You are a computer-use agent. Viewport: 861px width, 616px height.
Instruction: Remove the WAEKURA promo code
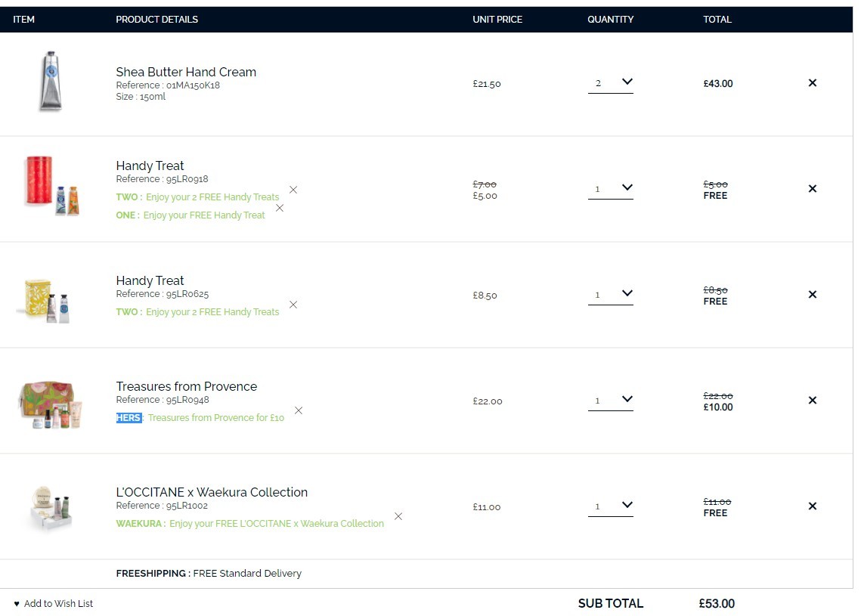pyautogui.click(x=398, y=517)
